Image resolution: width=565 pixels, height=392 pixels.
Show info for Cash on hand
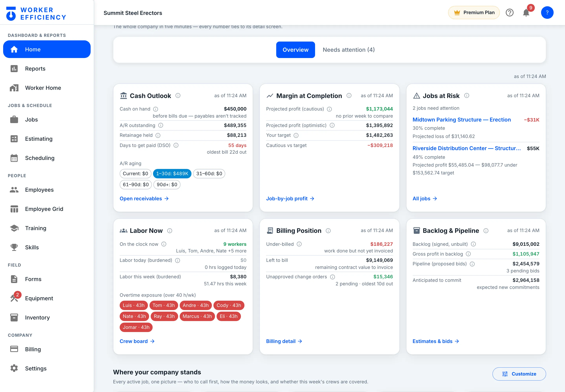coord(156,109)
